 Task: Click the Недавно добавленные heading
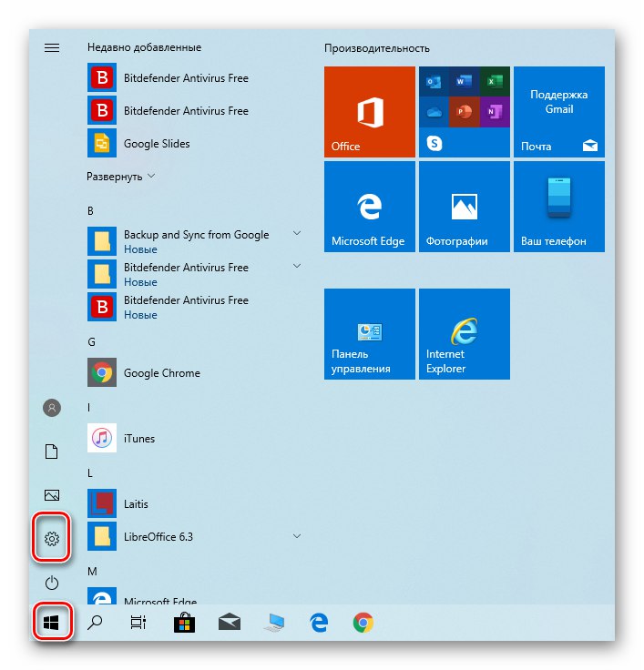click(x=144, y=47)
